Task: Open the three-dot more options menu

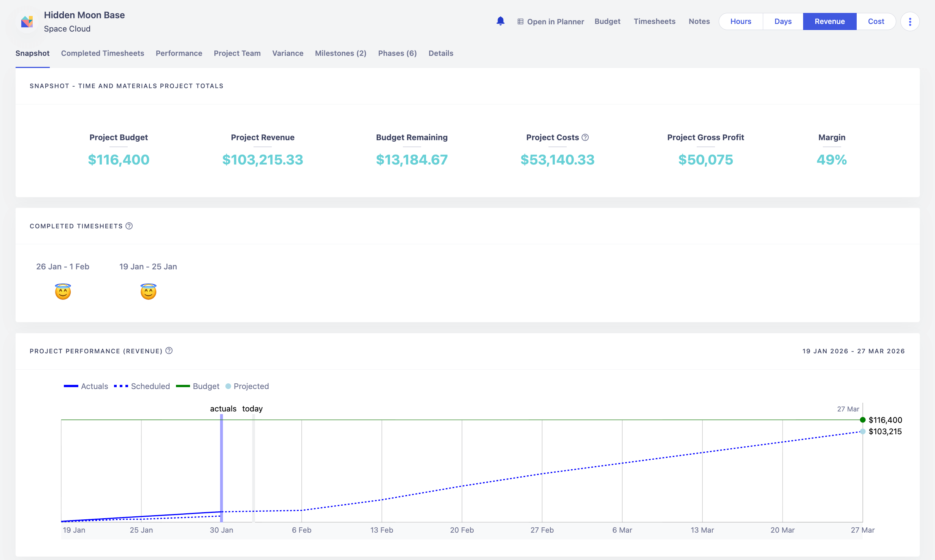Action: (x=910, y=22)
